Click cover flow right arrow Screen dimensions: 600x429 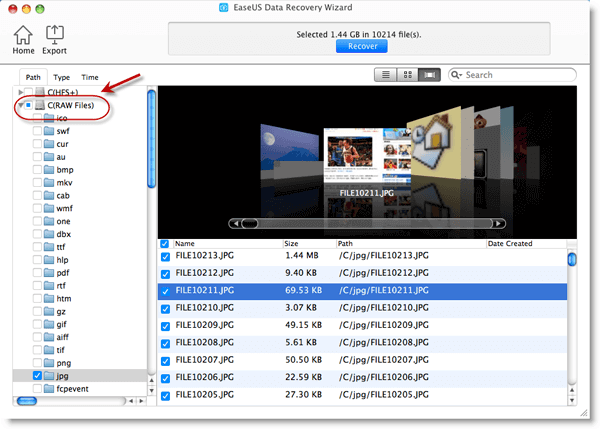[498, 223]
